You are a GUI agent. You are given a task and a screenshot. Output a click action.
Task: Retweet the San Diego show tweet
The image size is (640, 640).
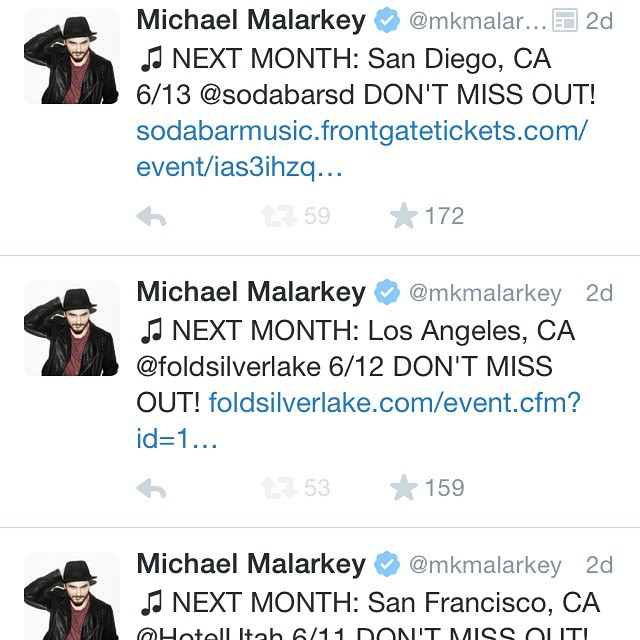click(x=279, y=216)
